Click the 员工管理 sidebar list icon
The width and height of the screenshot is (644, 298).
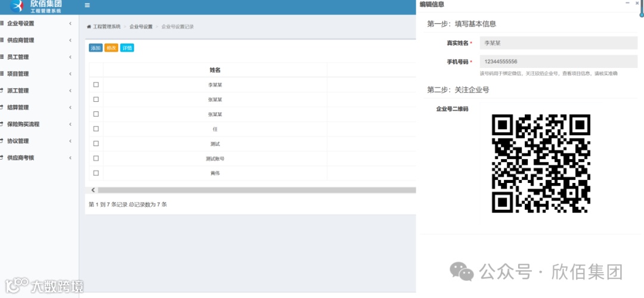tap(2, 57)
